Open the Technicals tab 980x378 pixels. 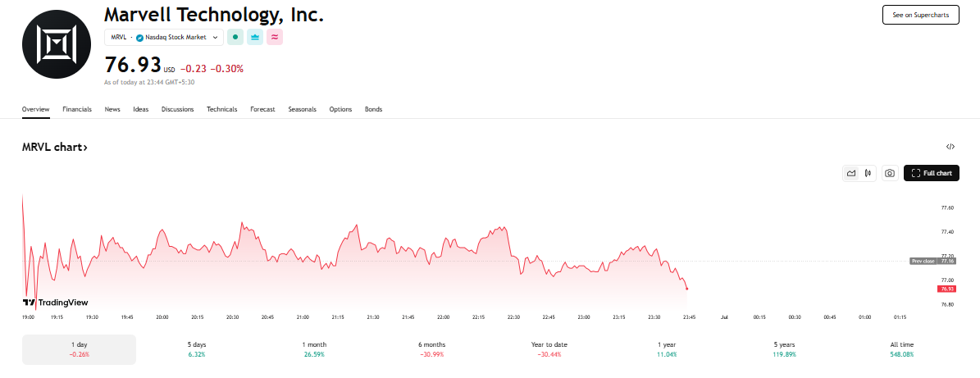click(x=222, y=109)
